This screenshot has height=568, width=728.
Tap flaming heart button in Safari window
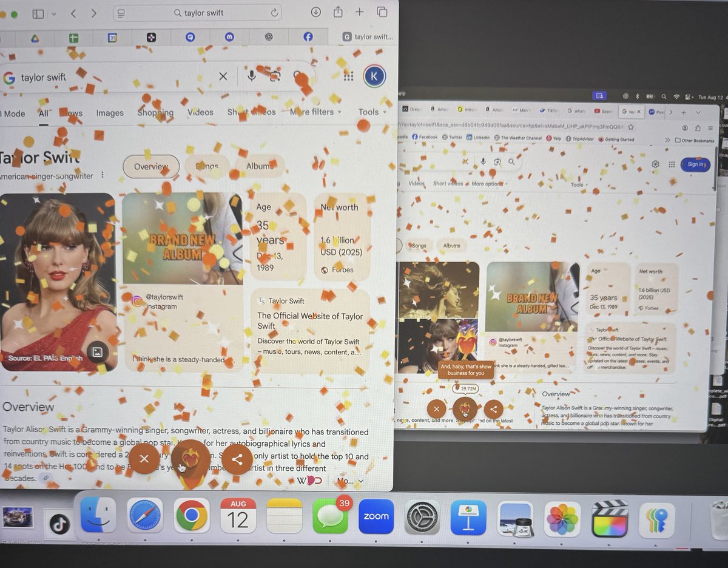pos(190,460)
